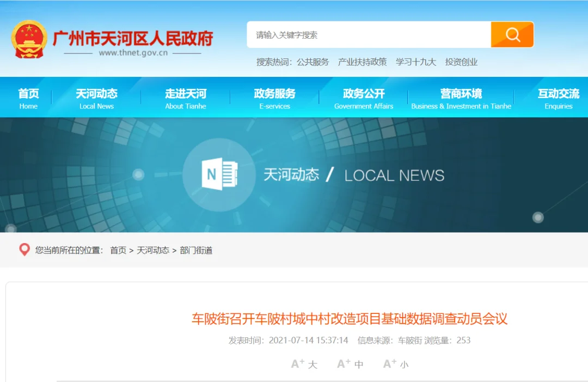
Task: Open the 政务公开 Government Affairs menu
Action: [x=364, y=98]
